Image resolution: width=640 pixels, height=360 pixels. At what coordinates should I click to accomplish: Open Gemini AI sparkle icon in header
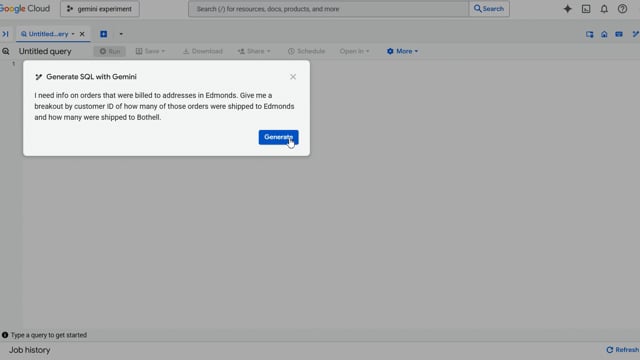[567, 9]
